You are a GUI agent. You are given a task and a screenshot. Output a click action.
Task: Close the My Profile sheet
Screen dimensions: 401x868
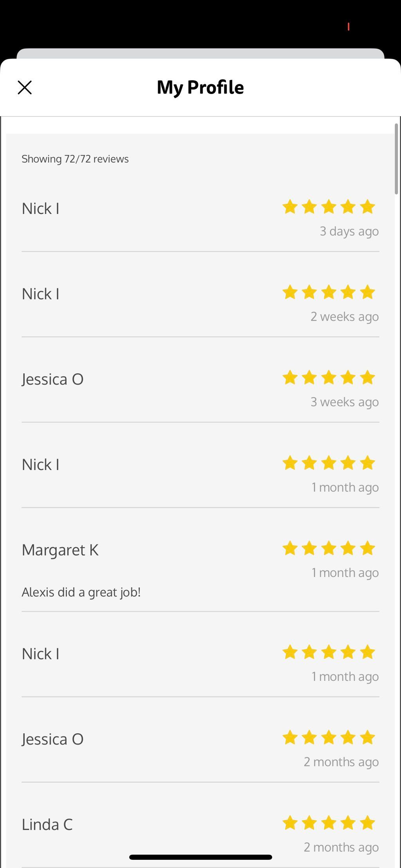pyautogui.click(x=25, y=88)
